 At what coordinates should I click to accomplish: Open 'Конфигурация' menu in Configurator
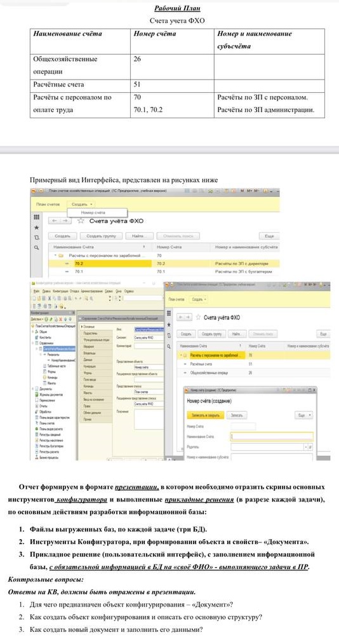pos(61,292)
